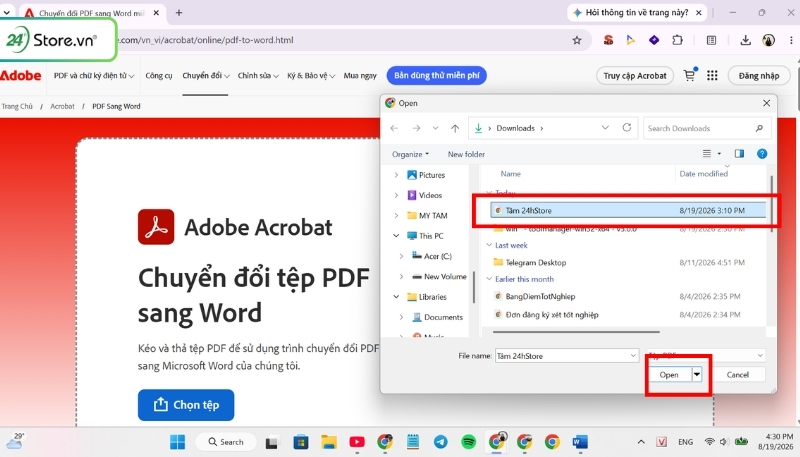The width and height of the screenshot is (800, 457).
Task: Open the Chrome profile avatar
Action: point(768,40)
